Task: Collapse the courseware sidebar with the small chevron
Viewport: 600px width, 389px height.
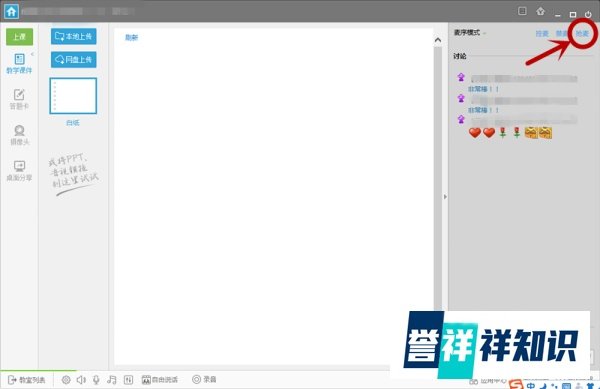Action: coord(33,54)
